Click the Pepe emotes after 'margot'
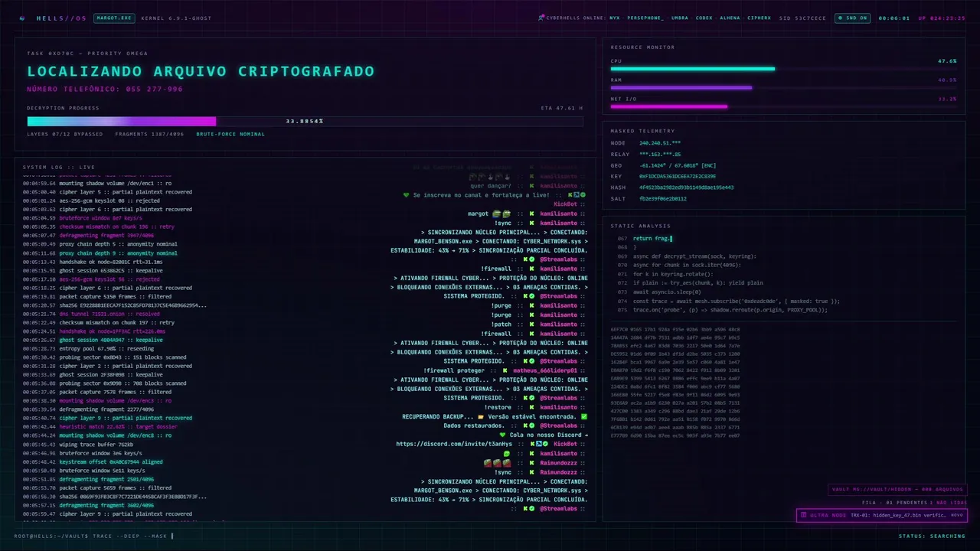The height and width of the screenshot is (551, 980). (x=501, y=214)
